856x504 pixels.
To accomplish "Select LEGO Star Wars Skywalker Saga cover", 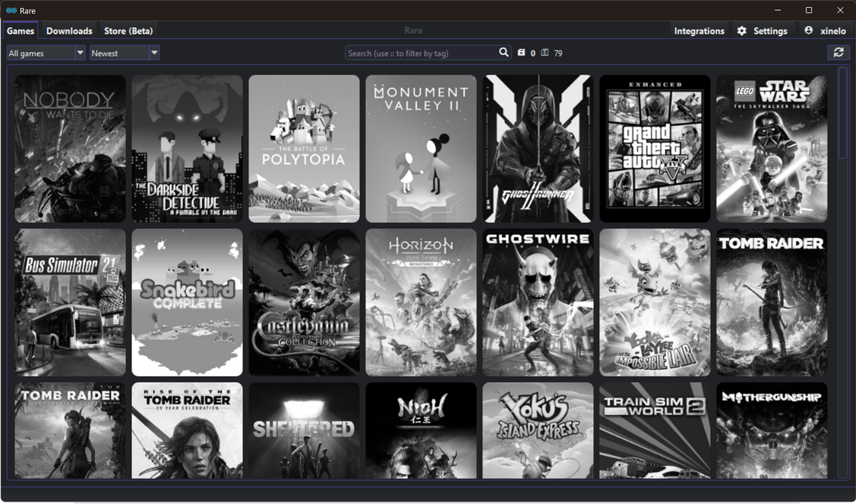I will point(772,149).
